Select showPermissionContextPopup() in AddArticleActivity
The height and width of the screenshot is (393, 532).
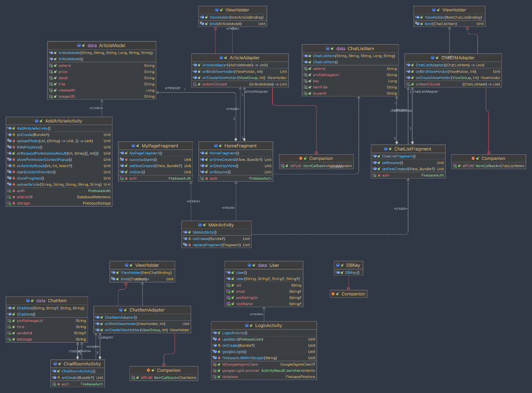tap(59, 160)
